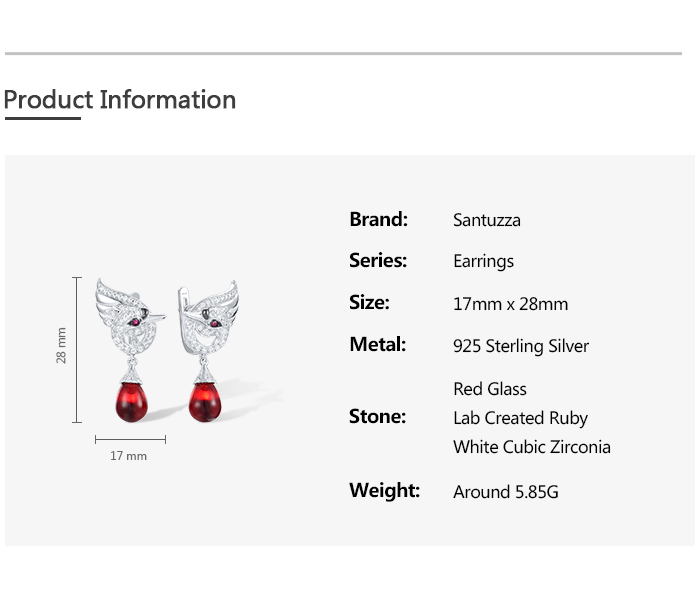Click the Red Glass stone text
Image resolution: width=700 pixels, height=596 pixels.
click(x=489, y=389)
